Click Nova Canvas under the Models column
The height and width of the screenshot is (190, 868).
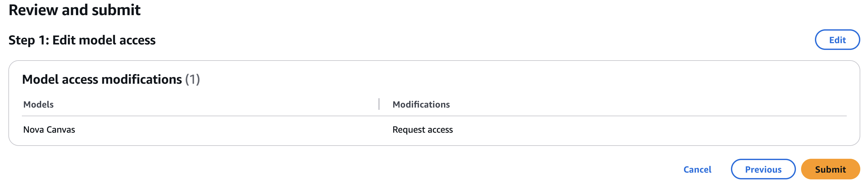click(x=49, y=129)
